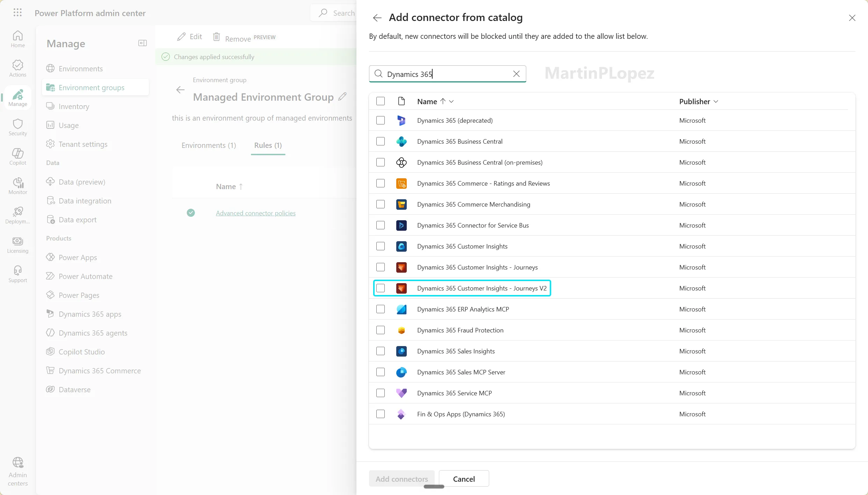Open Licensing in the left rail

[17, 245]
